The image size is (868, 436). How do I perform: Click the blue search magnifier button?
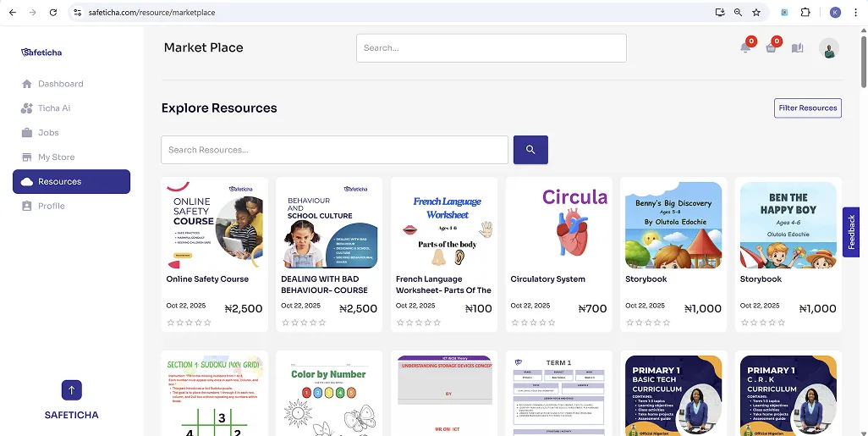530,150
